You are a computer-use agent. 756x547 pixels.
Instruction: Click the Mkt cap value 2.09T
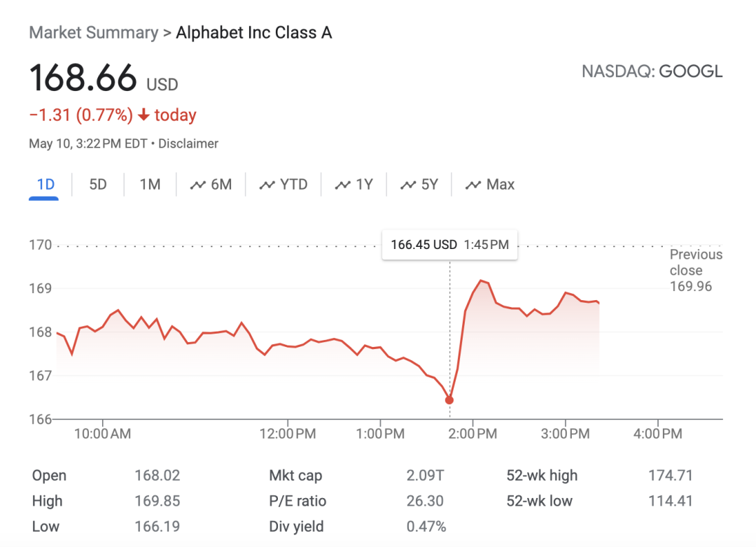pos(425,476)
